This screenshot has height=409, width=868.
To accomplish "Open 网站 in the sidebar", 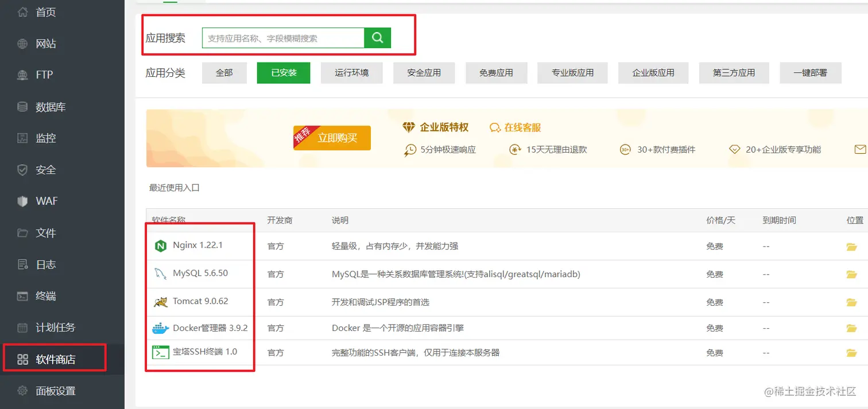I will 46,44.
